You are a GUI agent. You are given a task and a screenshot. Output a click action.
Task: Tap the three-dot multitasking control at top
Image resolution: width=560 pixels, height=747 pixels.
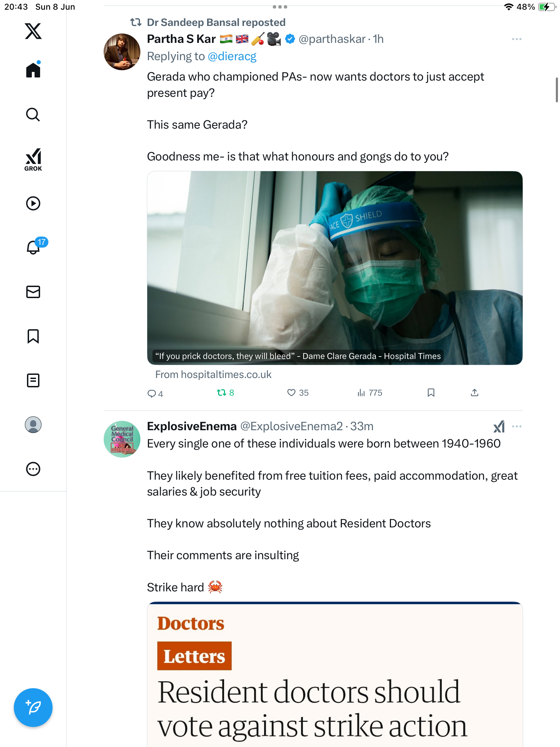pyautogui.click(x=280, y=7)
